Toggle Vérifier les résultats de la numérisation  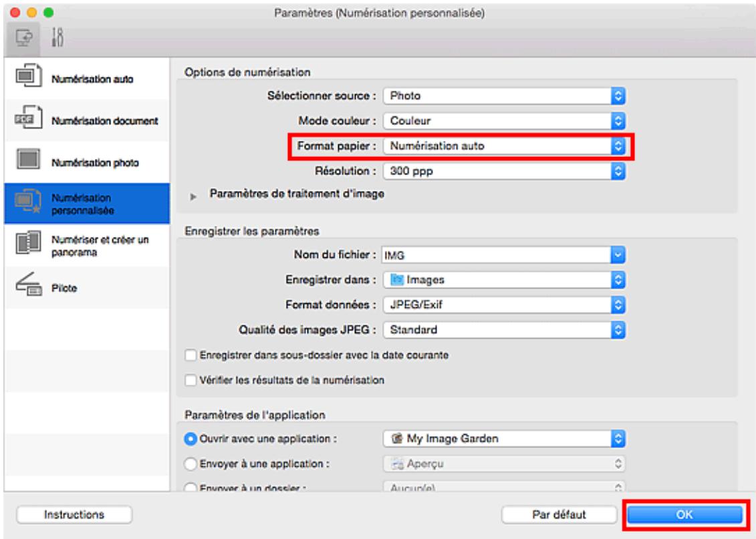193,380
